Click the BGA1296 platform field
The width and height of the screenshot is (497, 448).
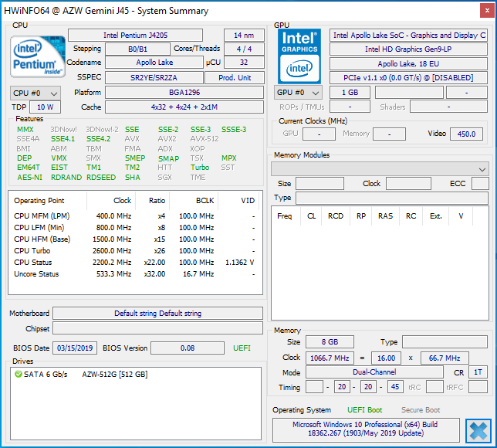(184, 93)
